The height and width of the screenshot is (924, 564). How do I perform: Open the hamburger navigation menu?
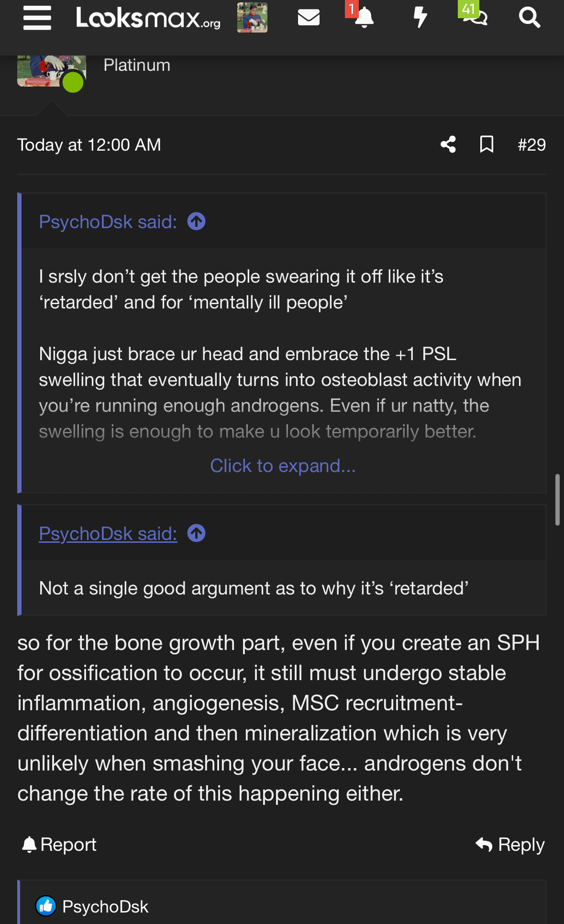[37, 18]
